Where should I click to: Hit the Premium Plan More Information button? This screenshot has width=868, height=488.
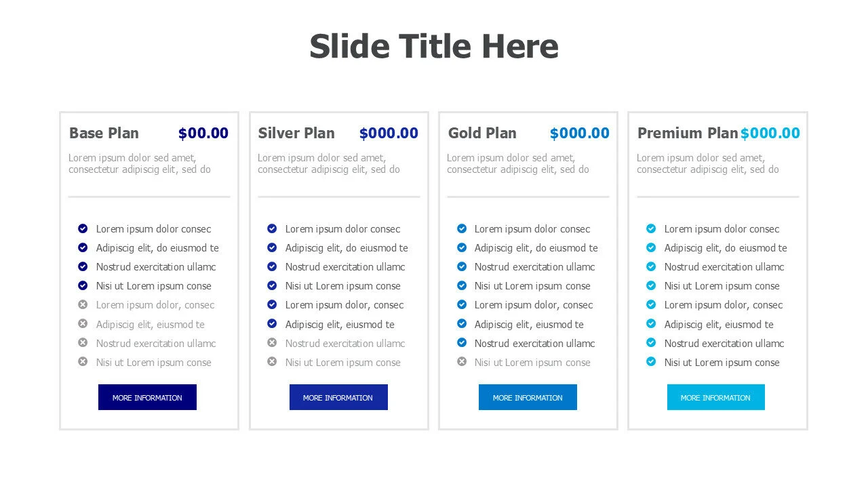pyautogui.click(x=715, y=397)
